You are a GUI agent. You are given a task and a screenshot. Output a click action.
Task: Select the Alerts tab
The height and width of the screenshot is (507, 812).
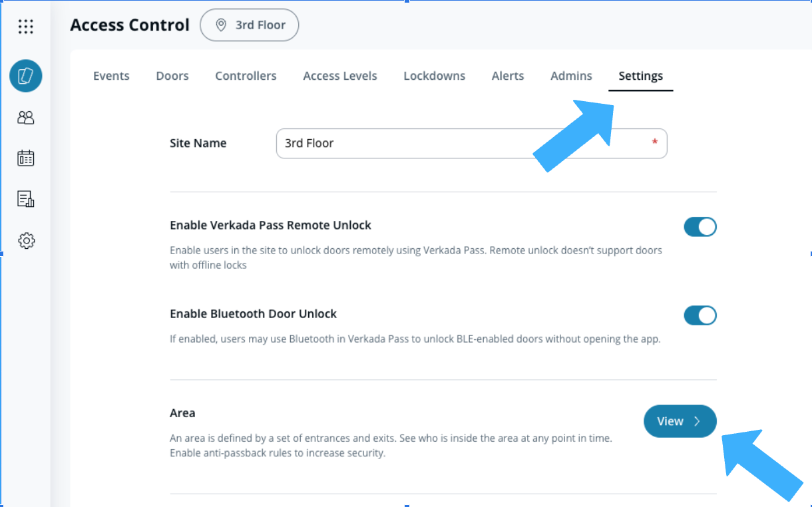click(508, 76)
